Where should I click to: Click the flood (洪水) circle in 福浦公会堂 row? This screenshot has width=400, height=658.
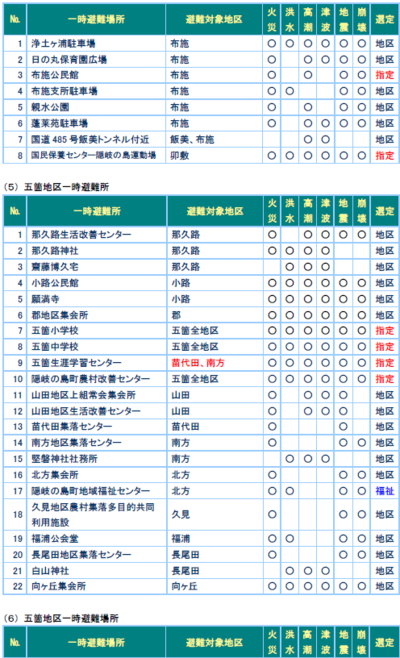(x=290, y=539)
